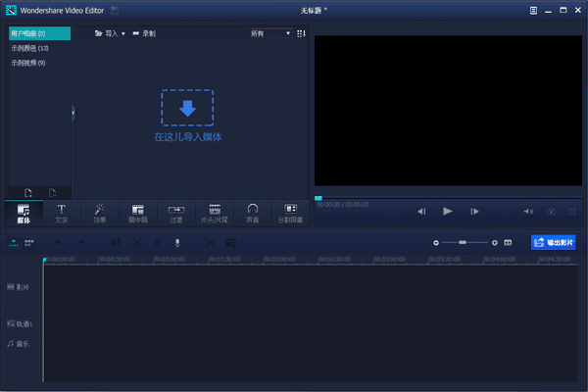Click the 00:02:30:00 ruler mark
The image size is (588, 392).
[334, 259]
